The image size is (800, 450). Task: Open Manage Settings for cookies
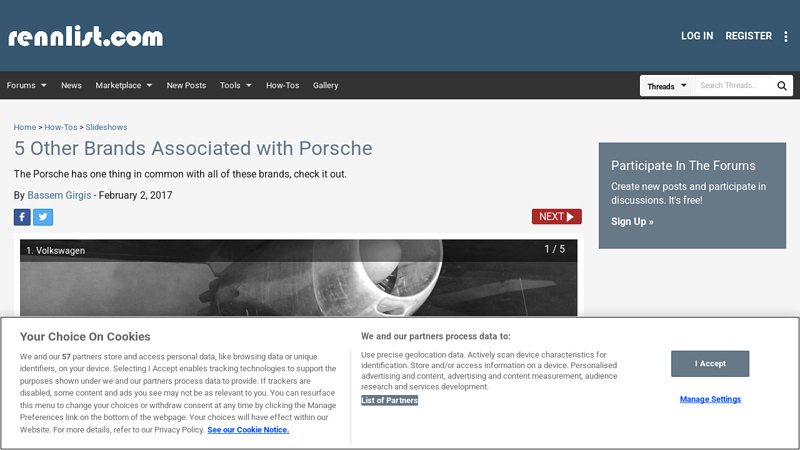coord(710,399)
